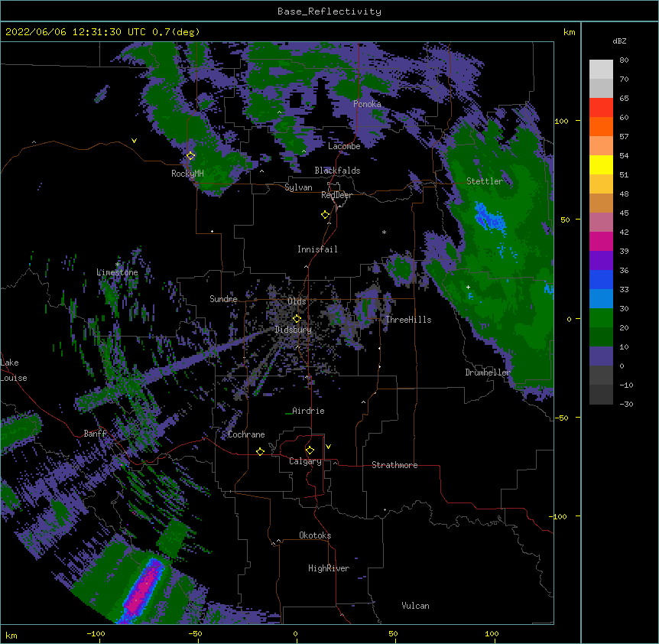Click the km unit label at bottom left
This screenshot has height=644, width=659.
tap(11, 635)
